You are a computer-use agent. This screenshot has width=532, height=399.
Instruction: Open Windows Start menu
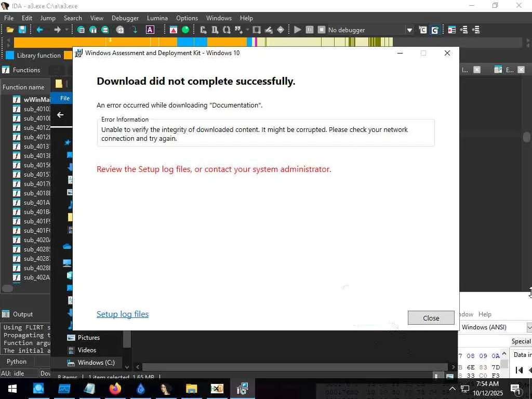12,389
